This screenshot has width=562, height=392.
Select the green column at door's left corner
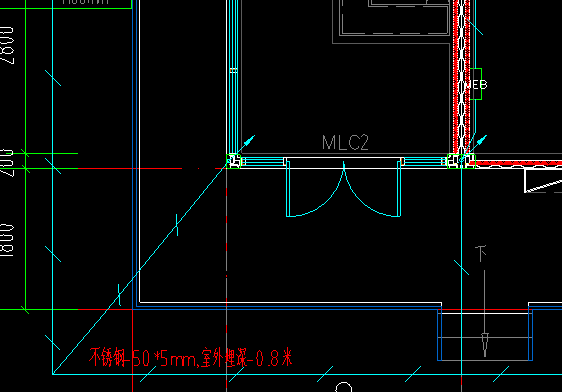(234, 161)
